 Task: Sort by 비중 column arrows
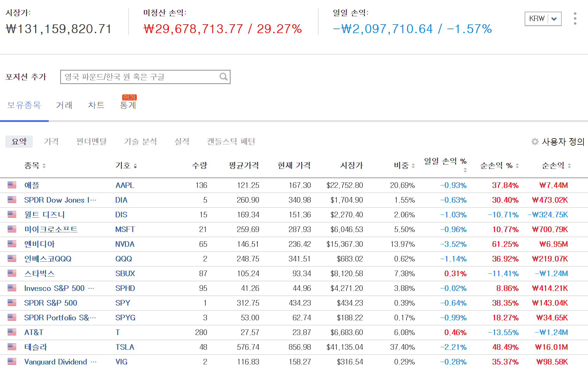point(413,166)
